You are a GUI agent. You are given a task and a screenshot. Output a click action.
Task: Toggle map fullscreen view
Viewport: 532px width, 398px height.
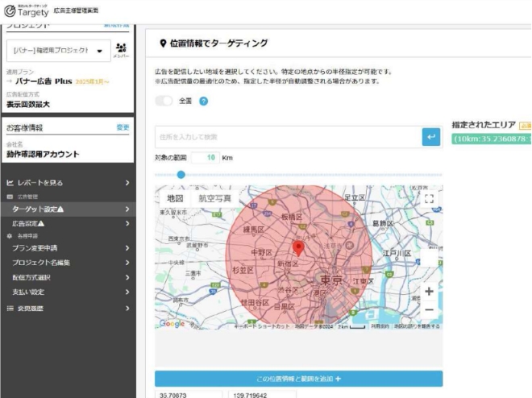429,199
